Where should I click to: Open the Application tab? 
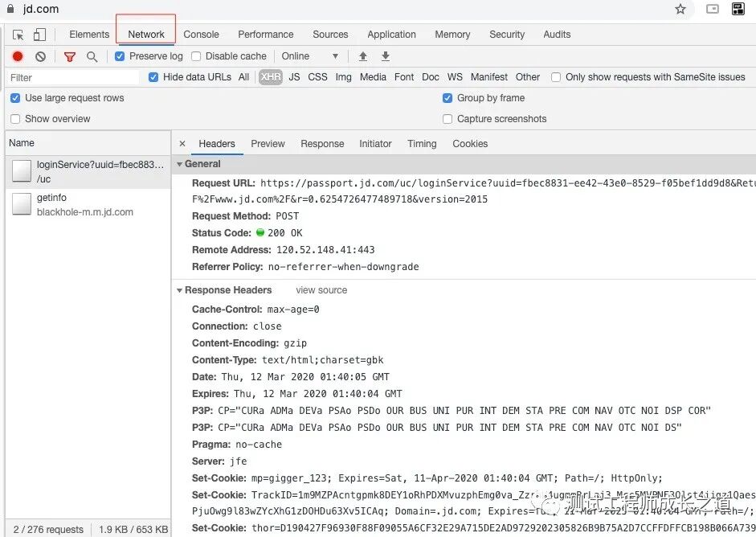point(391,35)
